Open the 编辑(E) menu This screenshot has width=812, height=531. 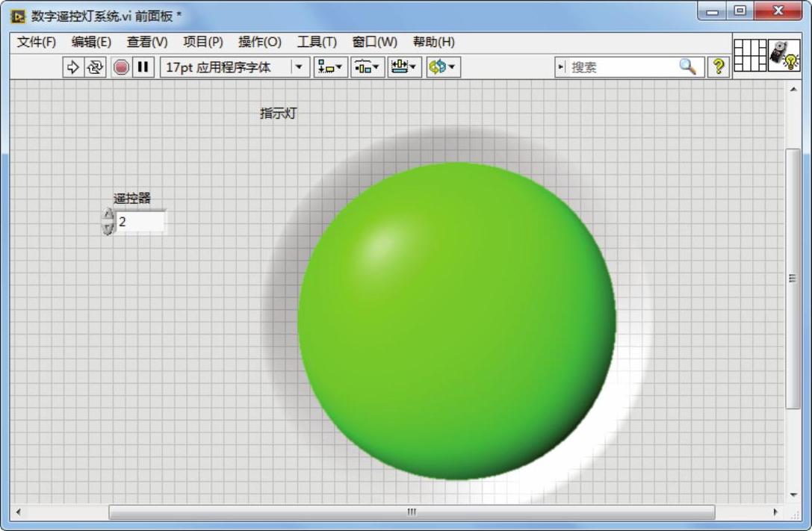(x=91, y=42)
